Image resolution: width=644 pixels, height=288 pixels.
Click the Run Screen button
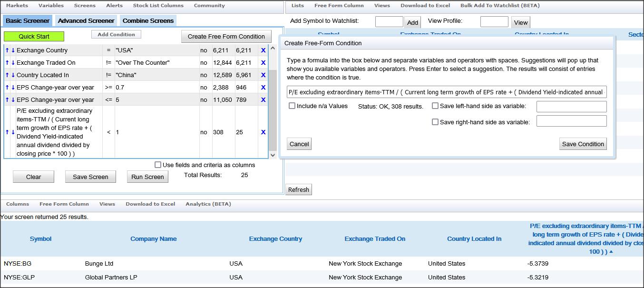point(147,177)
